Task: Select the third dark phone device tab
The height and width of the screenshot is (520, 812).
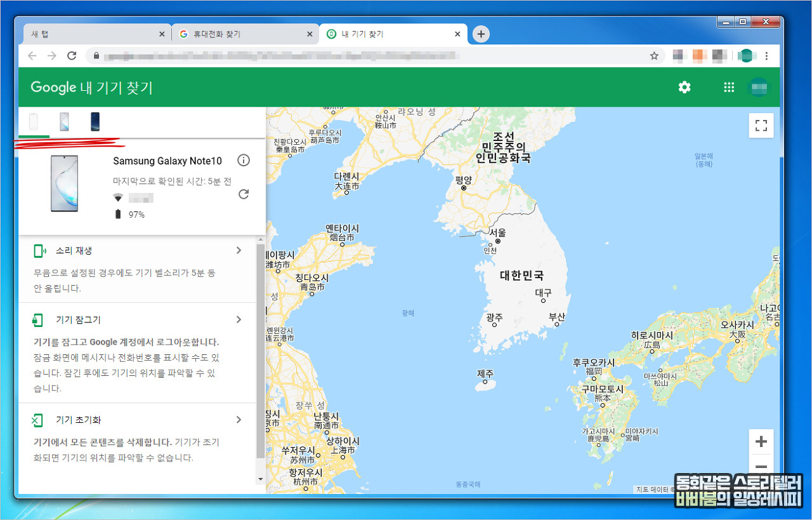Action: [95, 121]
